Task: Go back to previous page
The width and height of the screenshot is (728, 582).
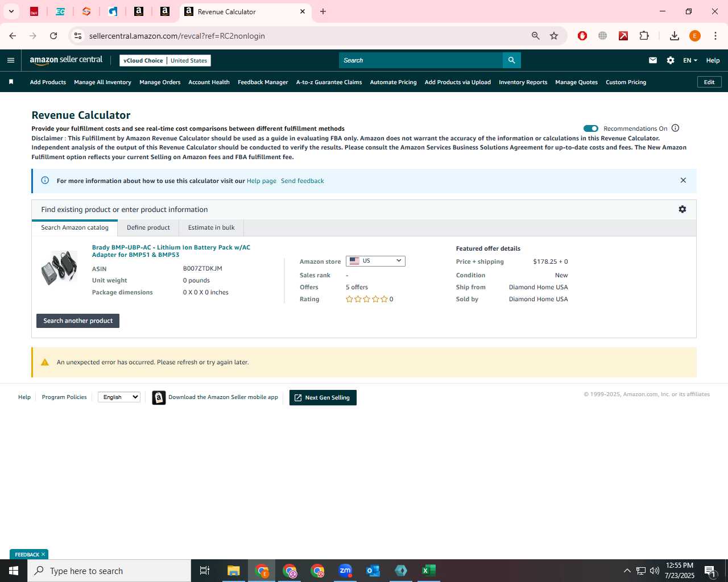Action: pyautogui.click(x=13, y=36)
